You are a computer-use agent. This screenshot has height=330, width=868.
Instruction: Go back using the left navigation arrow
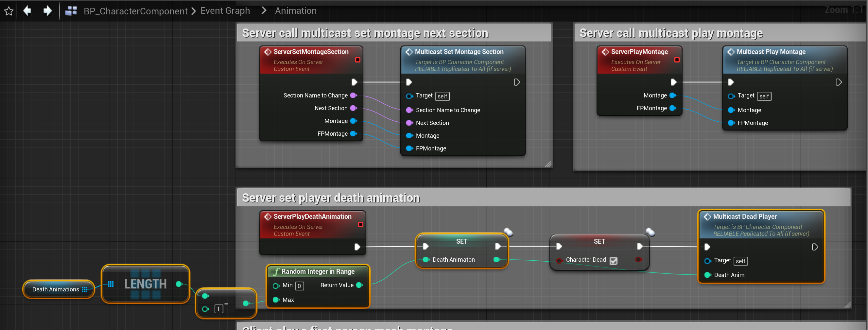27,11
